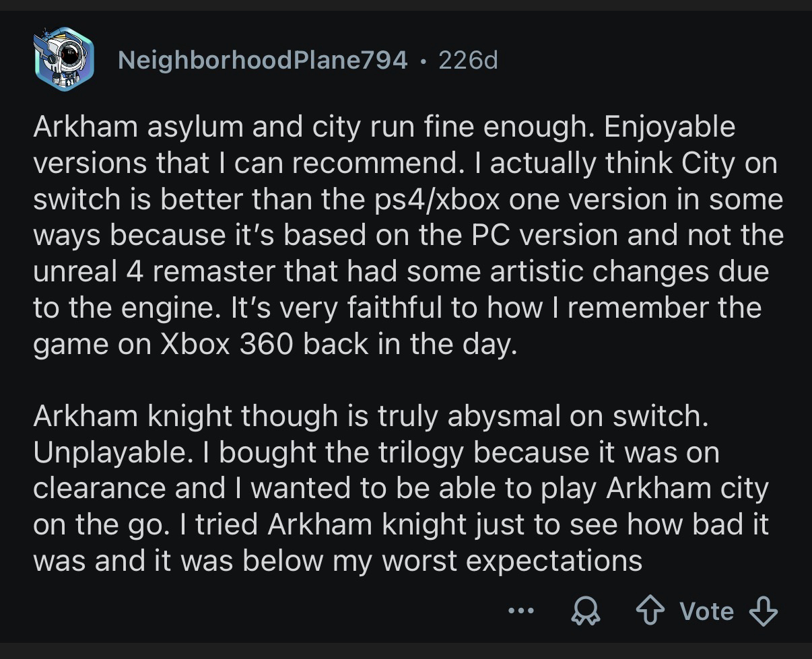Click the word "Enjoyable" in first paragraph
The height and width of the screenshot is (659, 812).
tap(669, 127)
